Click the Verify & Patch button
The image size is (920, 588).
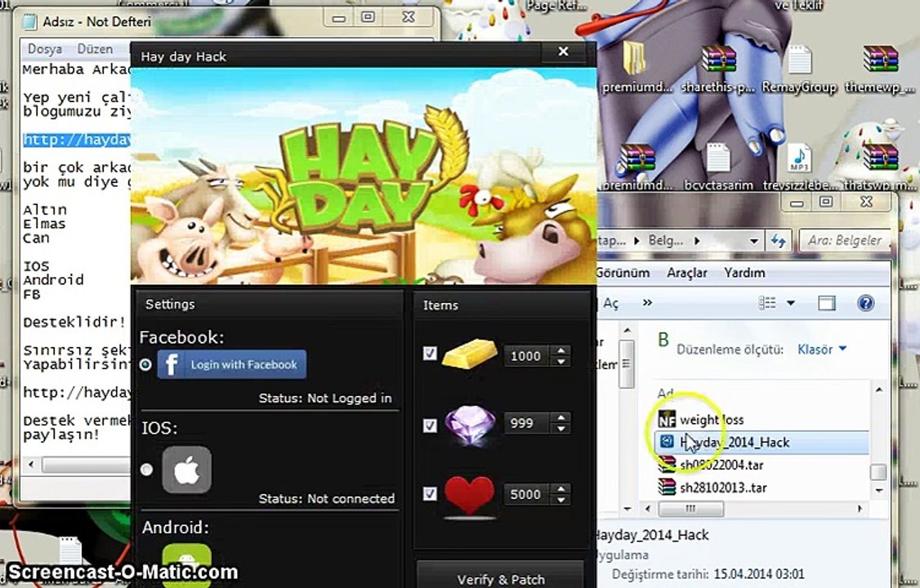point(501,577)
